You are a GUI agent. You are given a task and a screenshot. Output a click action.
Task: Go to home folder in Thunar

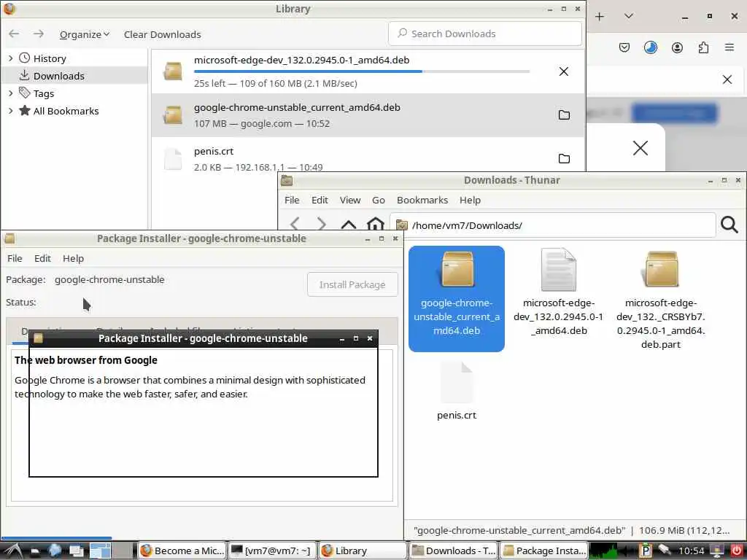pyautogui.click(x=376, y=224)
